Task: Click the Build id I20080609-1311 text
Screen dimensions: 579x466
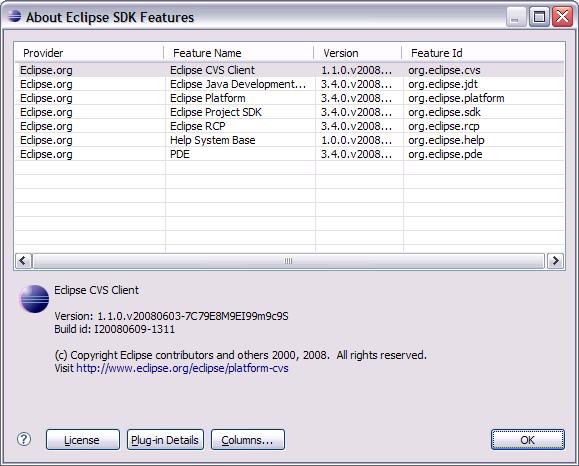Action: click(x=114, y=329)
